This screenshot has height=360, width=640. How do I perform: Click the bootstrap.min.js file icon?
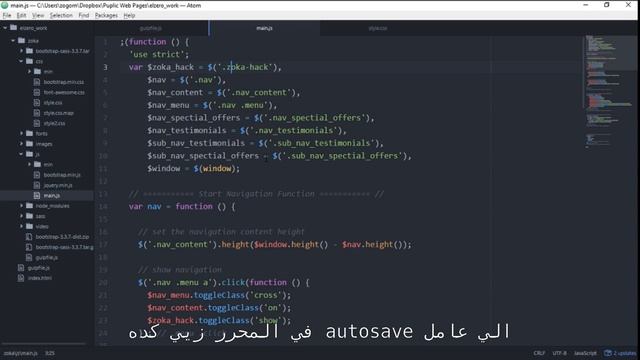click(x=37, y=175)
